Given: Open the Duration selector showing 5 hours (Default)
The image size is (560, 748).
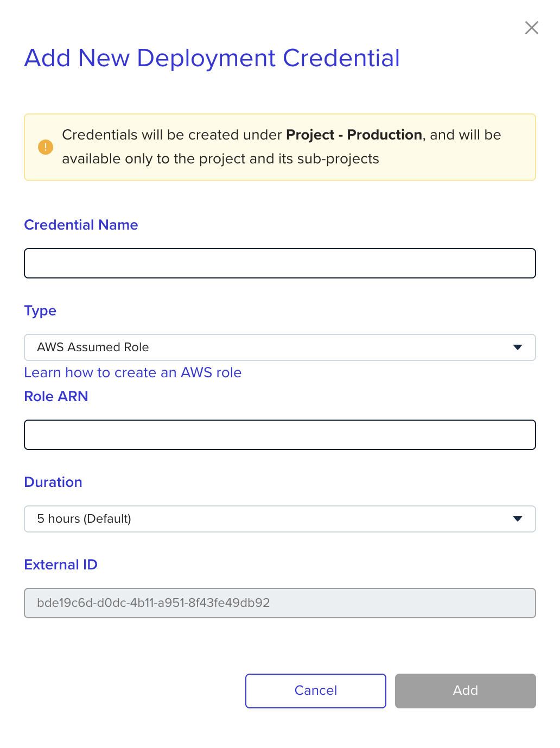Looking at the screenshot, I should pos(271,519).
